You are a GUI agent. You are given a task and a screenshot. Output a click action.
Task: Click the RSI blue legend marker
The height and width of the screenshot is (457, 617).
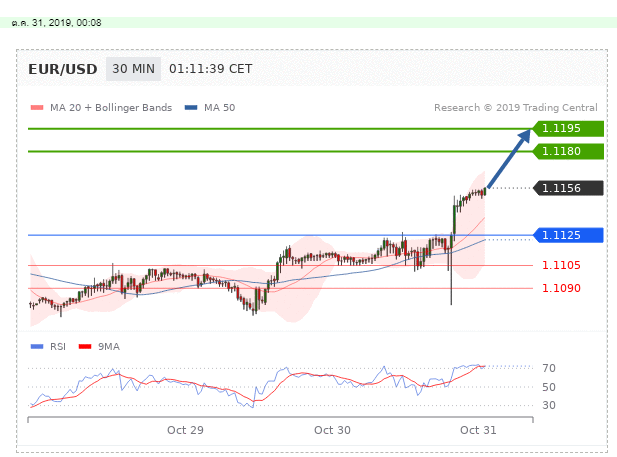(x=35, y=346)
